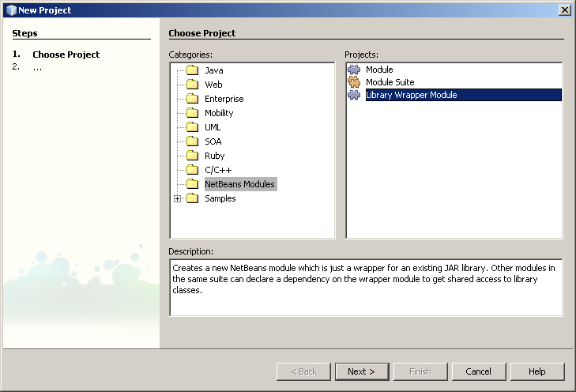Choose the Module project type

(x=379, y=70)
